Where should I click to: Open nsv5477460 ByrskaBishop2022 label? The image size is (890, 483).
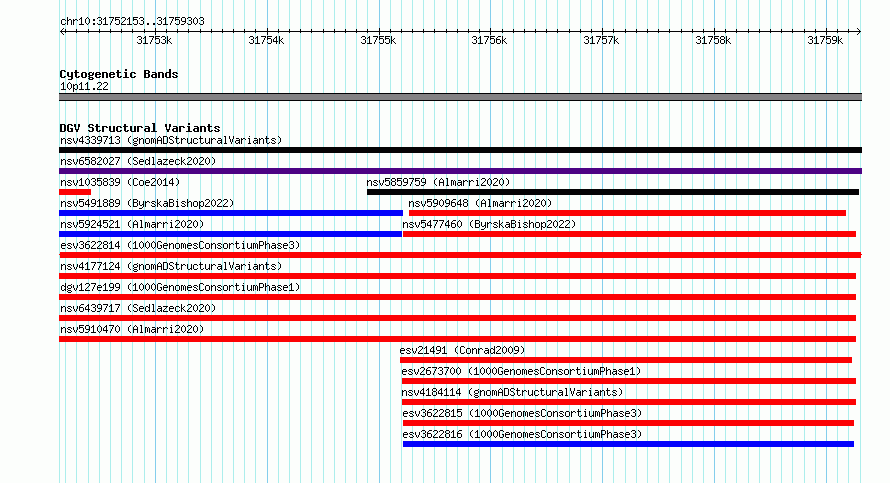pyautogui.click(x=489, y=224)
